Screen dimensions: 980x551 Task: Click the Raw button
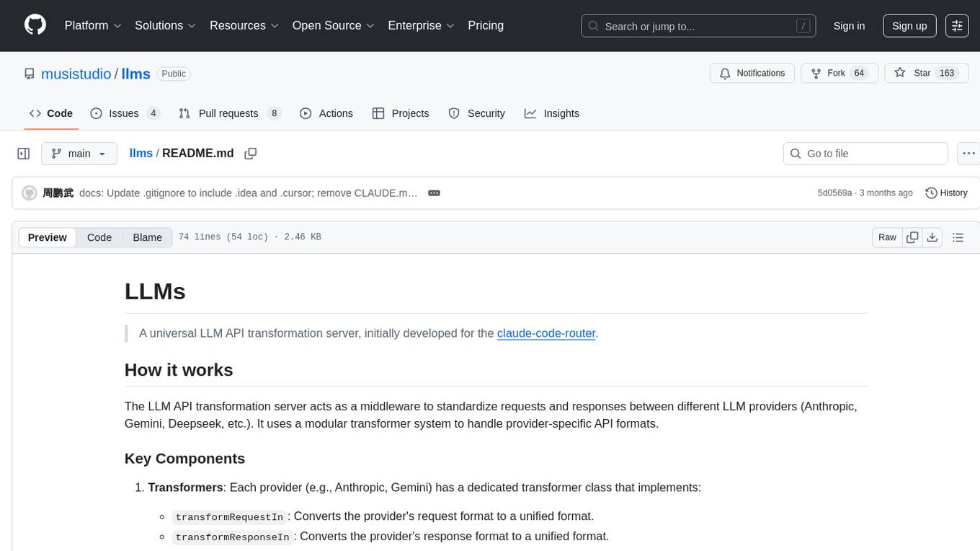pyautogui.click(x=887, y=237)
